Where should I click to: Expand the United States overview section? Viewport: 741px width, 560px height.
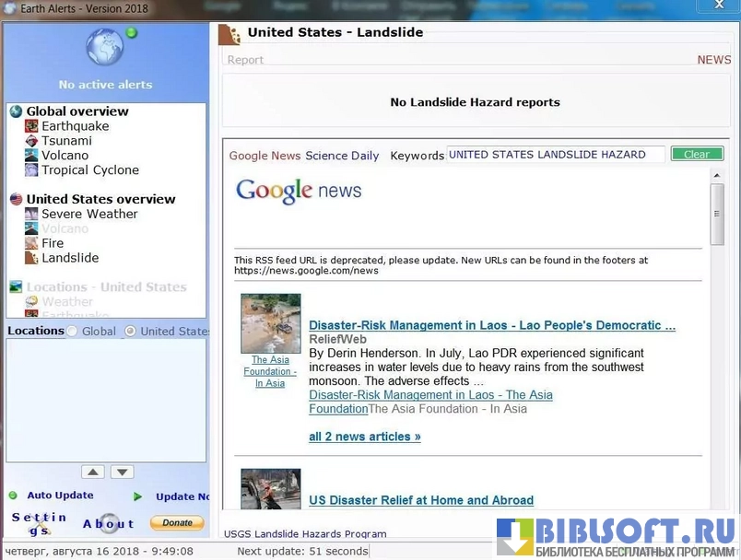click(16, 199)
